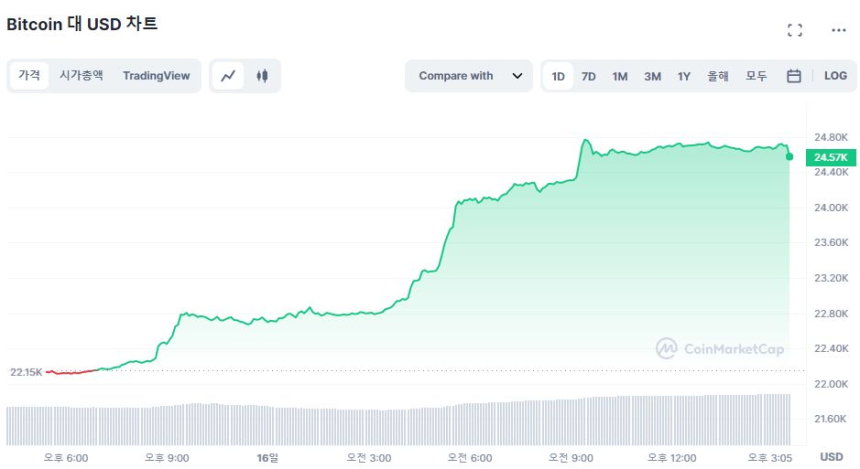Switch to the 시가총액 tab
Image resolution: width=860 pixels, height=469 pixels.
coord(81,75)
